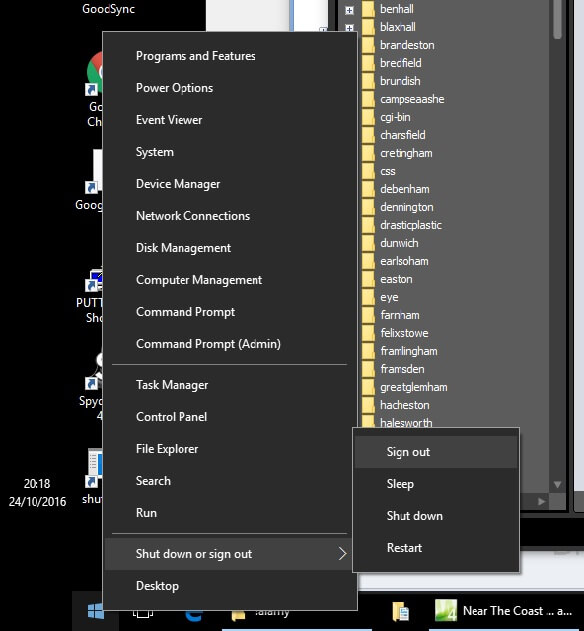The height and width of the screenshot is (631, 584).
Task: Click Sign out in the submenu
Action: [x=408, y=452]
